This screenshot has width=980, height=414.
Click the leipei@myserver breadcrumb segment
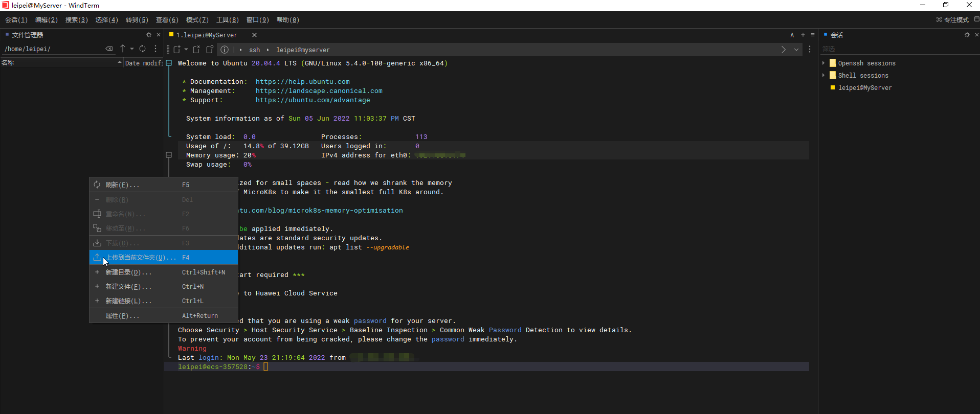303,50
